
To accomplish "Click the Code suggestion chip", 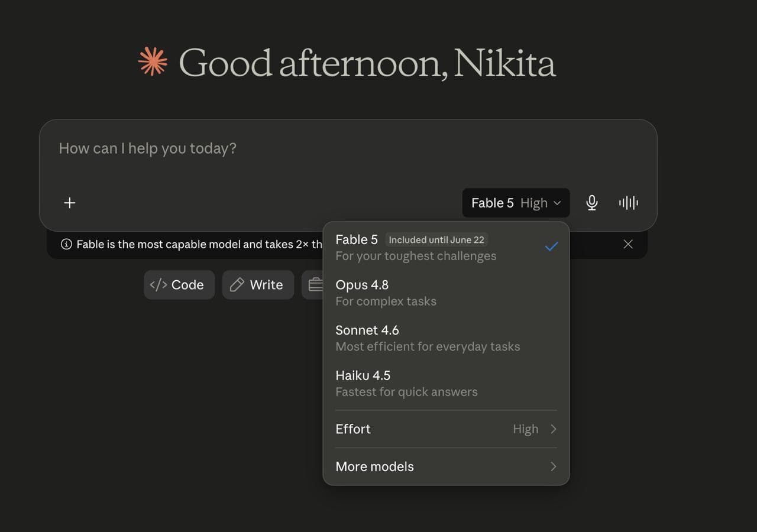I will click(179, 285).
